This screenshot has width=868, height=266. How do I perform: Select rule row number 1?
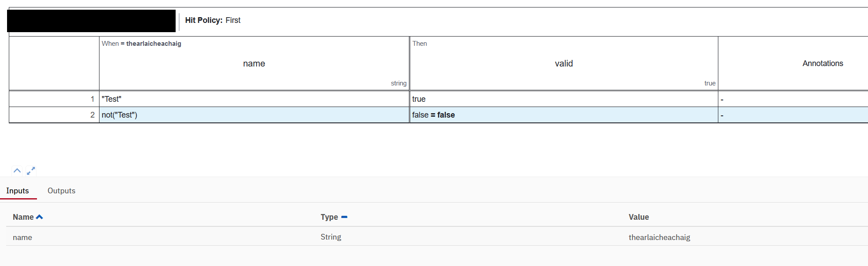point(54,99)
